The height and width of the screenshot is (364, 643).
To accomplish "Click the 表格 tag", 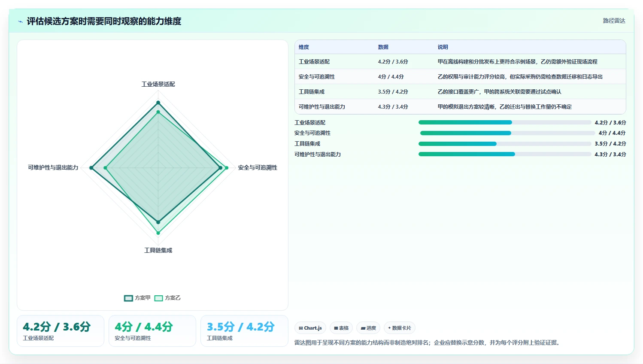I will (x=341, y=328).
